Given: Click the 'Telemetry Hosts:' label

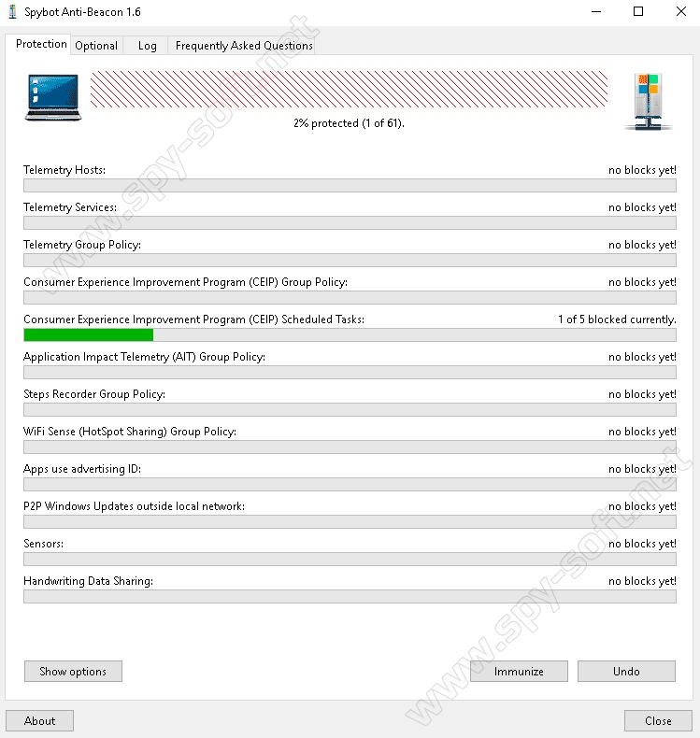Looking at the screenshot, I should [x=64, y=170].
